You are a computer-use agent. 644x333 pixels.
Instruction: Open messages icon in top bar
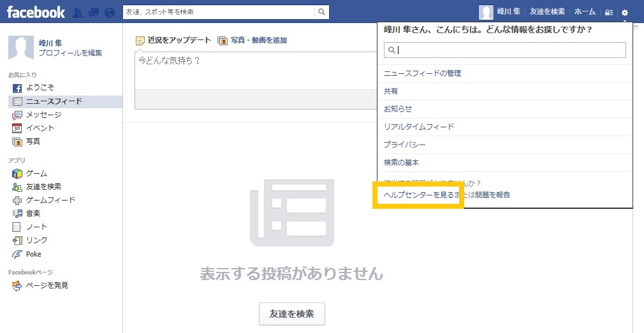(x=94, y=13)
